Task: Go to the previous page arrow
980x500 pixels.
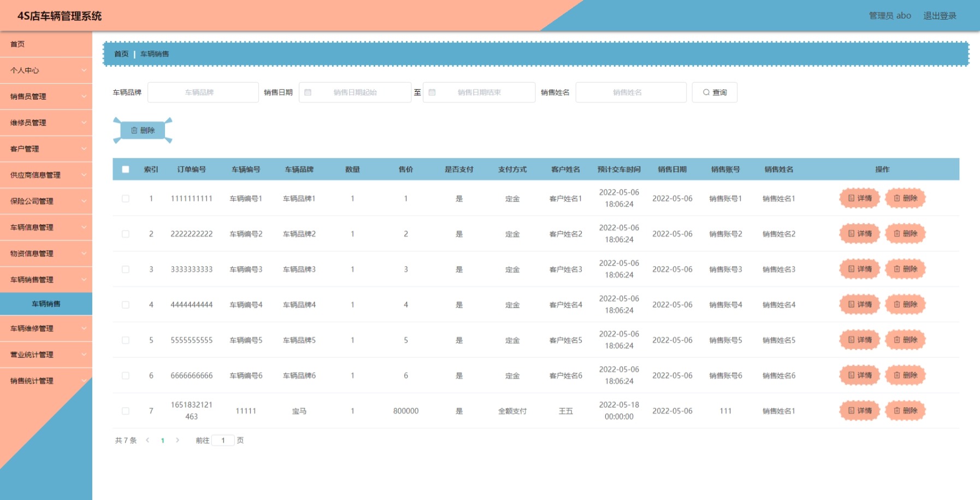Action: [x=147, y=440]
